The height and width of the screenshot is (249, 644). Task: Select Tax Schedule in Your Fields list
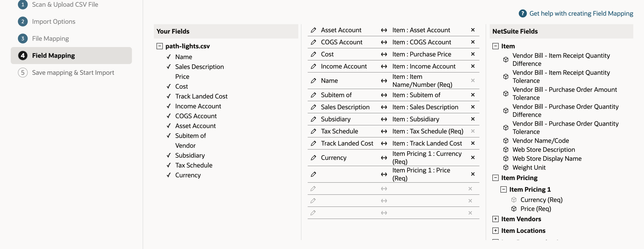click(x=193, y=165)
